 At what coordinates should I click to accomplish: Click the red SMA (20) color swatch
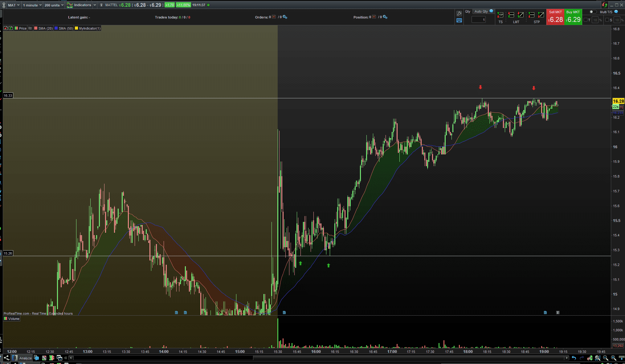click(36, 28)
